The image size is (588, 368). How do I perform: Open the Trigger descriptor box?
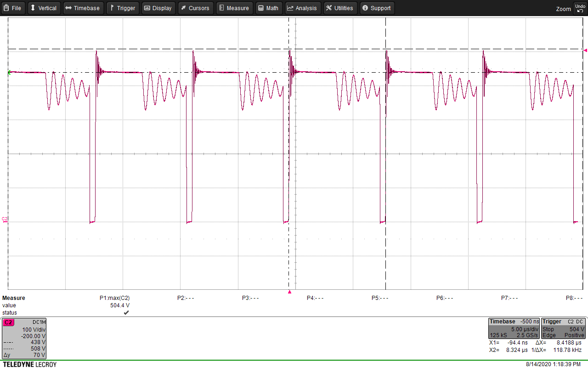(x=564, y=328)
